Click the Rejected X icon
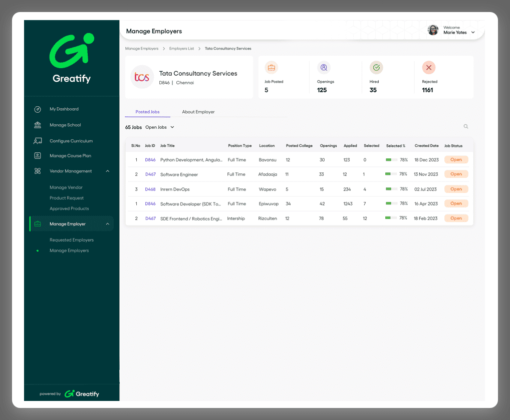 coord(428,68)
